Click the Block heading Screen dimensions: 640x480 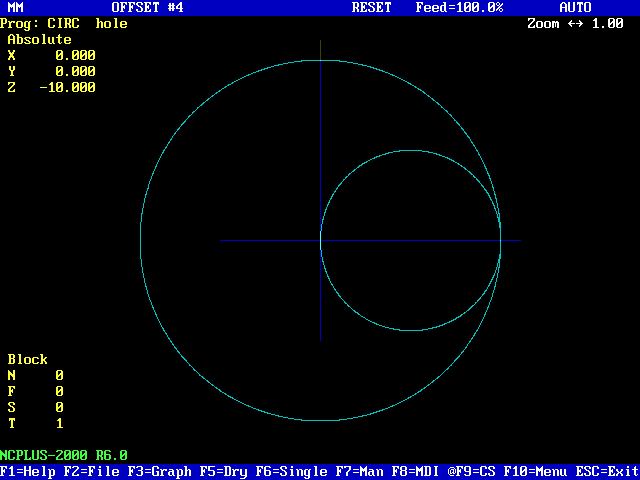(x=28, y=360)
